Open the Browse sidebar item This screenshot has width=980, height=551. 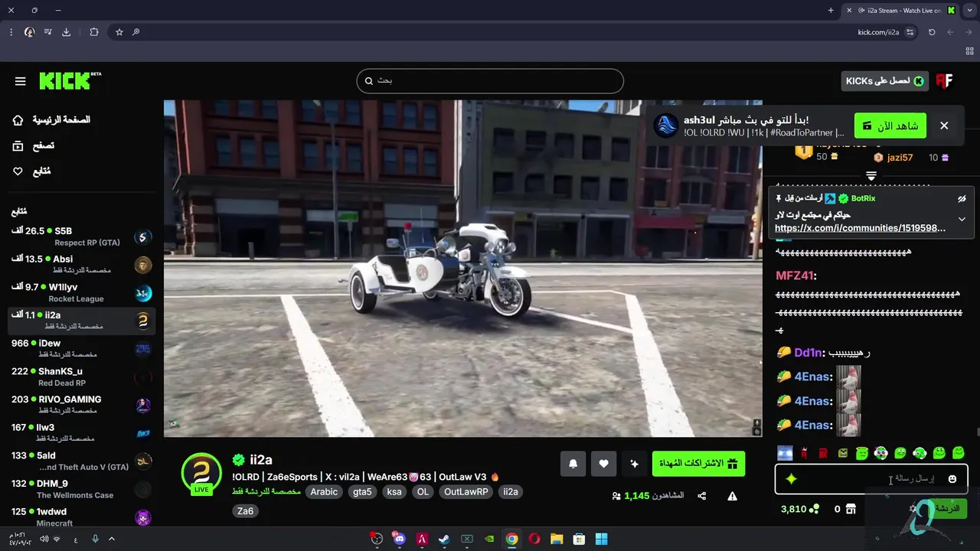coord(34,145)
